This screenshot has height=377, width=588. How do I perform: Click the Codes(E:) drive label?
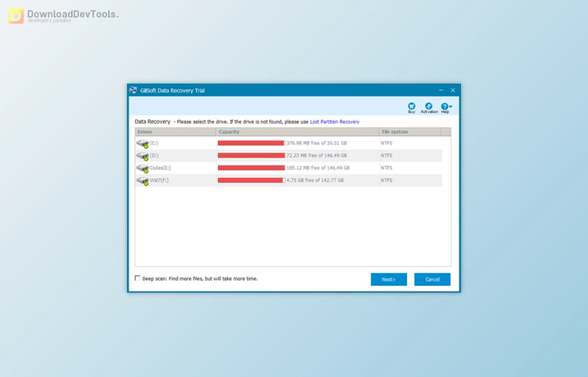160,168
